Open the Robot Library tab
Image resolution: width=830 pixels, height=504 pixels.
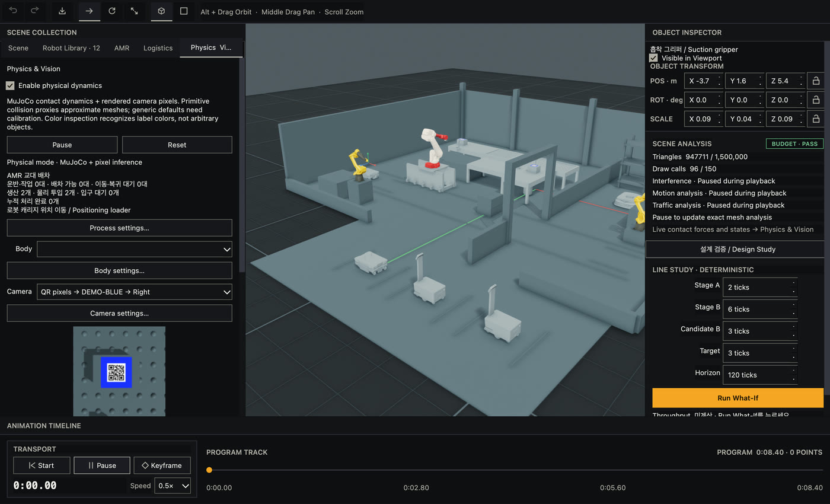tap(71, 48)
